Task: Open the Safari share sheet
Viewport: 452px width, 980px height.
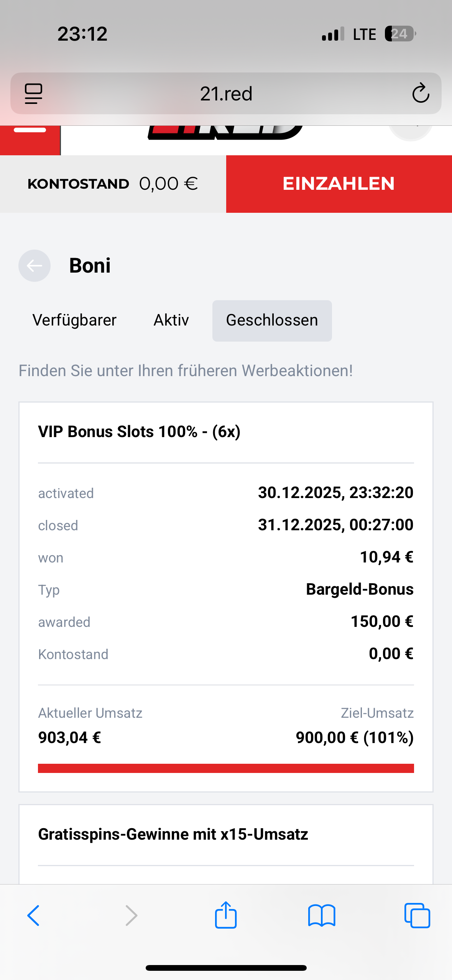Action: coord(226,915)
